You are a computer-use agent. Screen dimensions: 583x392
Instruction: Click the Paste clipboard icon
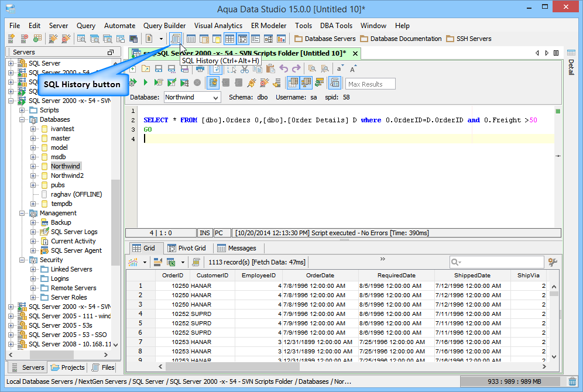(x=270, y=68)
